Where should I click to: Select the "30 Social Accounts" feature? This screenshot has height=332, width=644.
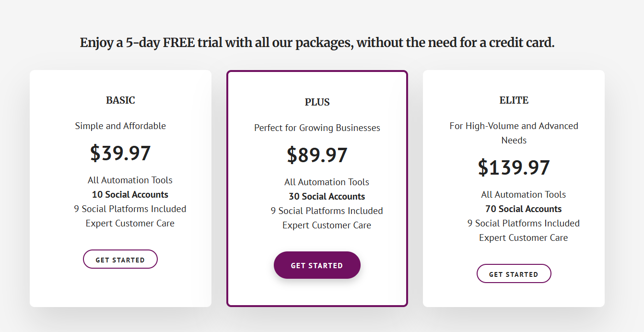coord(327,197)
